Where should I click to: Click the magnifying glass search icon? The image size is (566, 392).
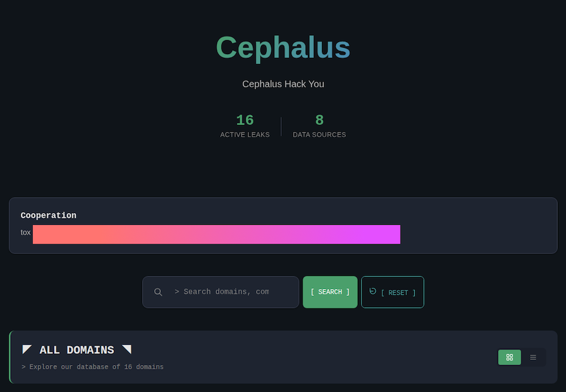pos(158,292)
